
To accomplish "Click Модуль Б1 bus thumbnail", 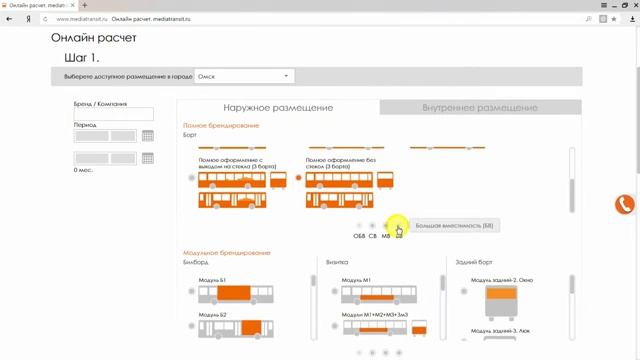I will 236,295.
